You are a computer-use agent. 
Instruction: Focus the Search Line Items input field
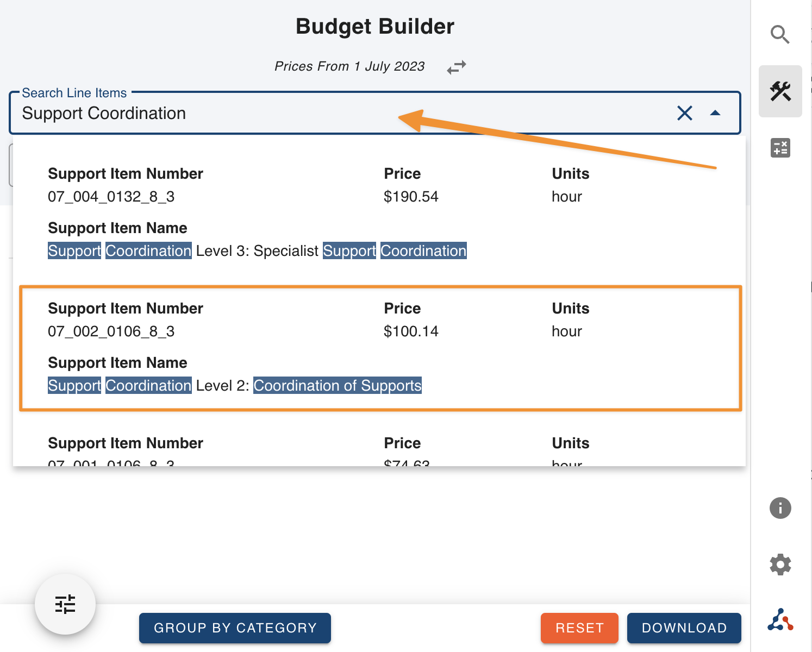click(326, 114)
